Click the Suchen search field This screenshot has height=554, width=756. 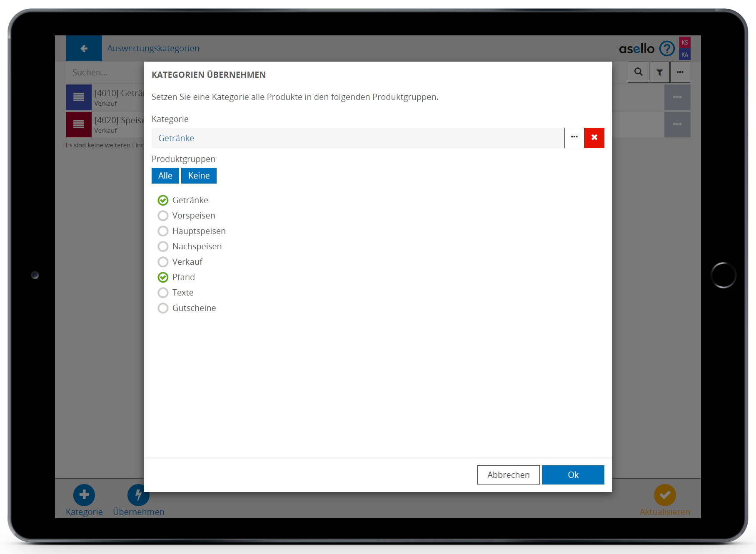104,72
